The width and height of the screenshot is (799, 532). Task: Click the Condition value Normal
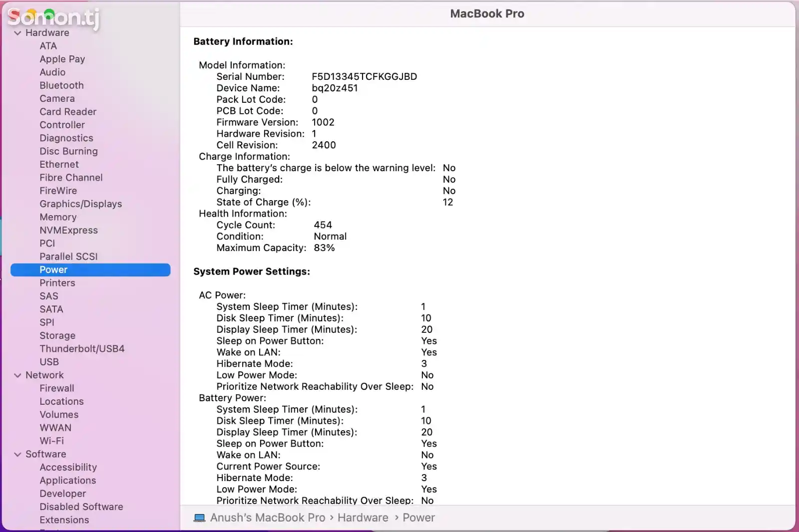pos(330,237)
